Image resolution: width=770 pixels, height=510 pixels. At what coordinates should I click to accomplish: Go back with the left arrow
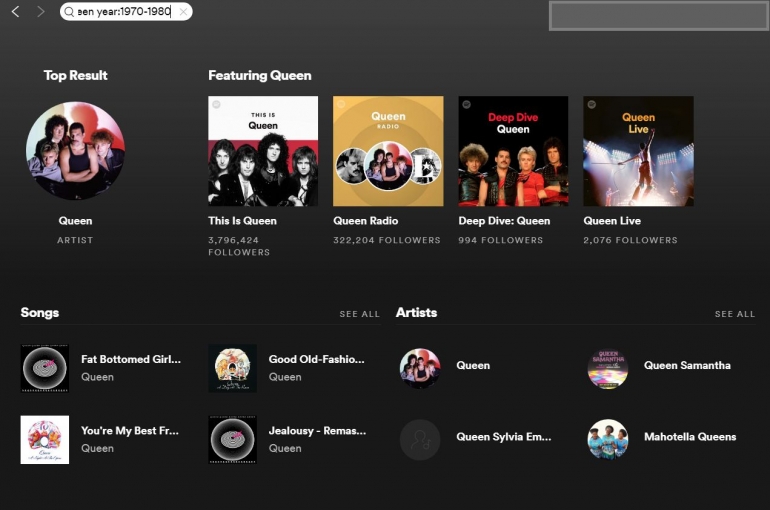[16, 11]
